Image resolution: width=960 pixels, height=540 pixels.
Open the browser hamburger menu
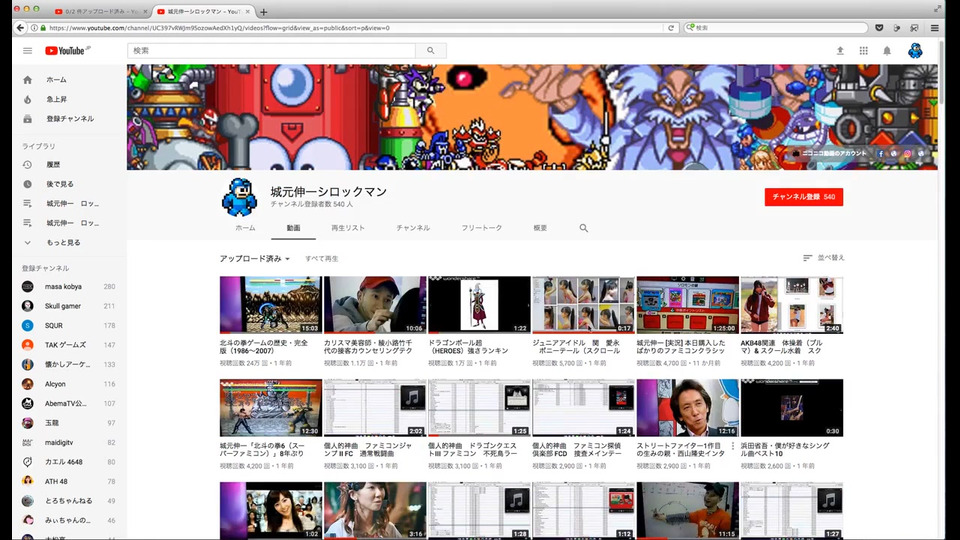(x=934, y=28)
